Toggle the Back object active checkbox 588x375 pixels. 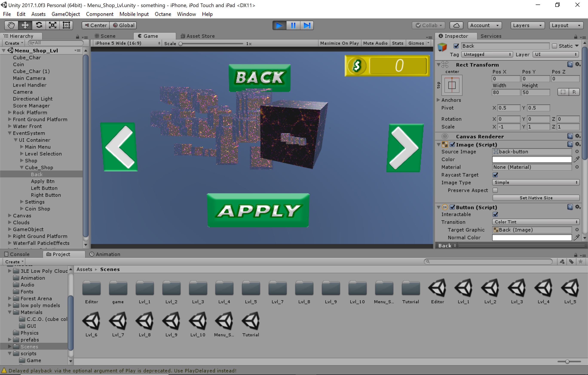tap(456, 46)
